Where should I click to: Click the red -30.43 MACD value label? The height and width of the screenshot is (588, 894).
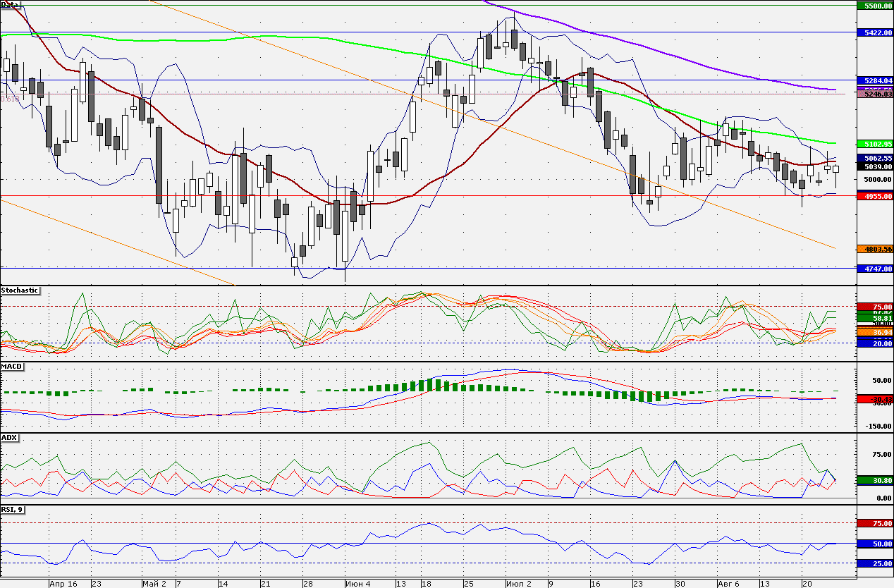[875, 400]
